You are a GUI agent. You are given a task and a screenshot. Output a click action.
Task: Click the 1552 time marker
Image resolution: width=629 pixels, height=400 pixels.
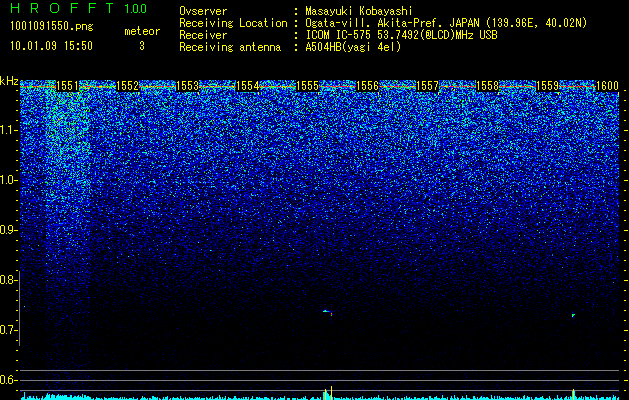coord(128,86)
